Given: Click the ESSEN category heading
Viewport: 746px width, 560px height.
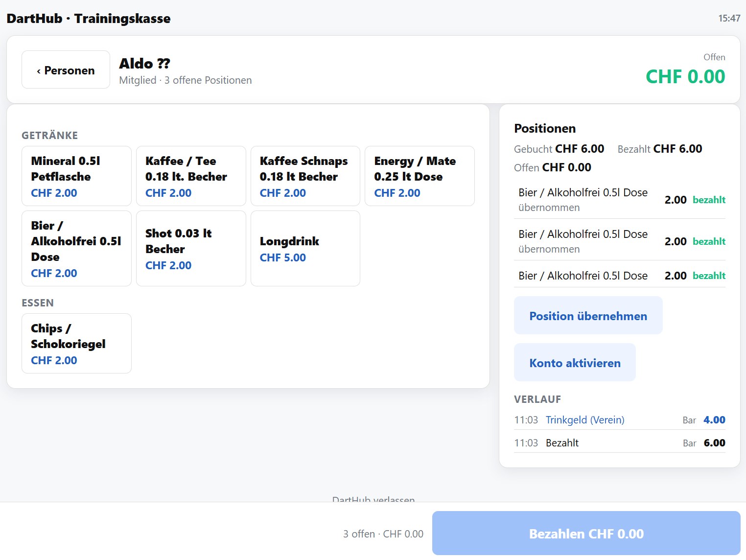Looking at the screenshot, I should point(38,303).
